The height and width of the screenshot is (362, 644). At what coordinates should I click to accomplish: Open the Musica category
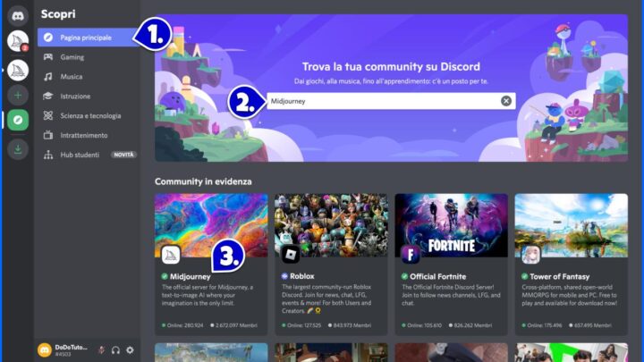[89, 77]
